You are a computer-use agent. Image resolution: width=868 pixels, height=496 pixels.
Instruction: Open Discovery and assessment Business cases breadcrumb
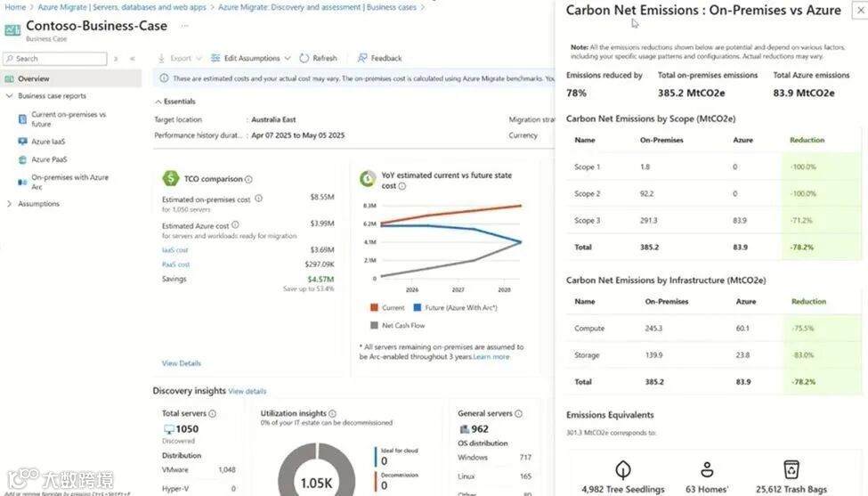coord(317,7)
